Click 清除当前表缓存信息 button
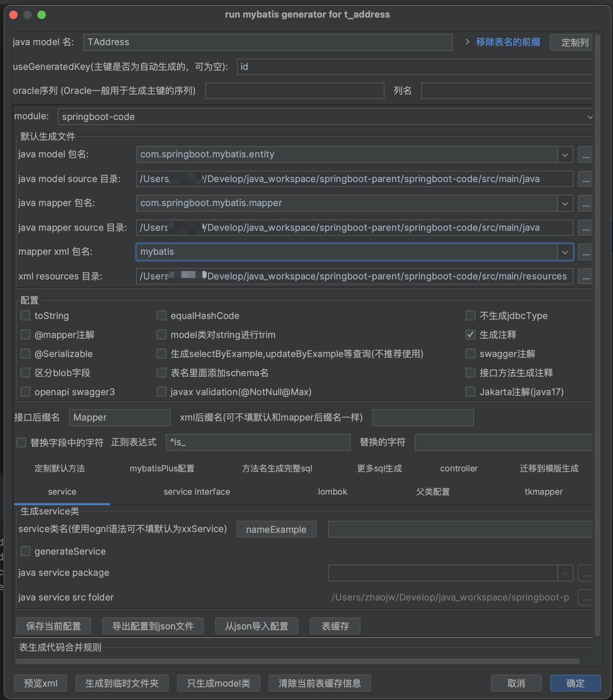Viewport: 613px width, 700px height. pyautogui.click(x=320, y=683)
